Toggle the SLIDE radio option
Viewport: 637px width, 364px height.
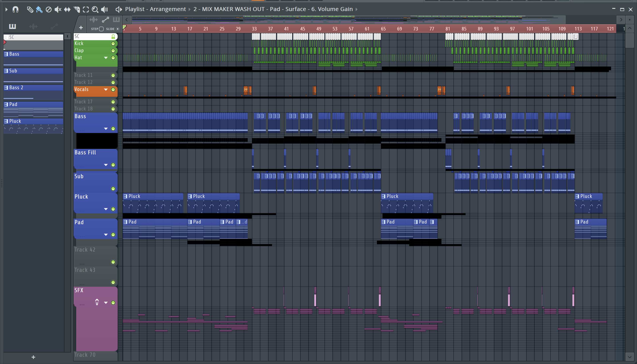point(118,29)
